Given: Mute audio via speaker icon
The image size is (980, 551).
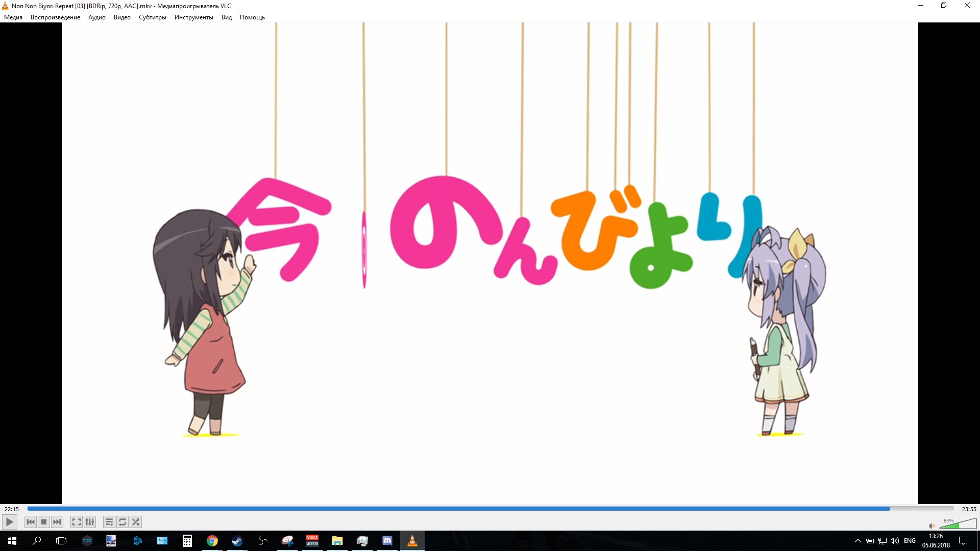Looking at the screenshot, I should [932, 525].
